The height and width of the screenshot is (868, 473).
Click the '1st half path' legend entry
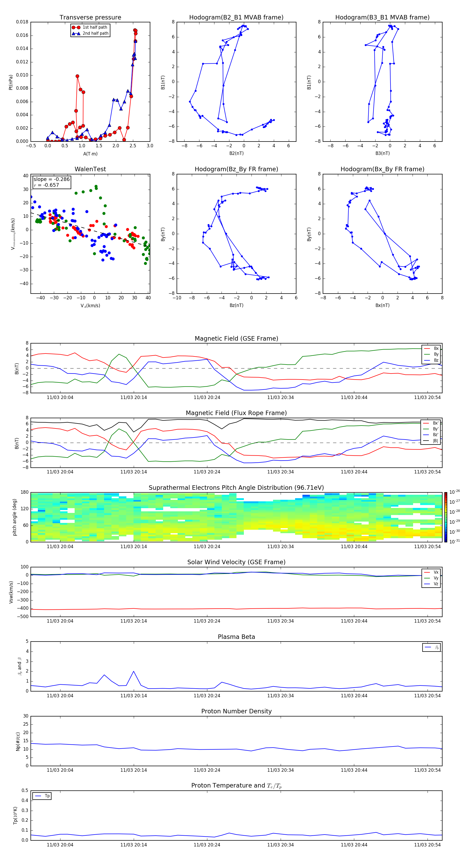(x=90, y=27)
